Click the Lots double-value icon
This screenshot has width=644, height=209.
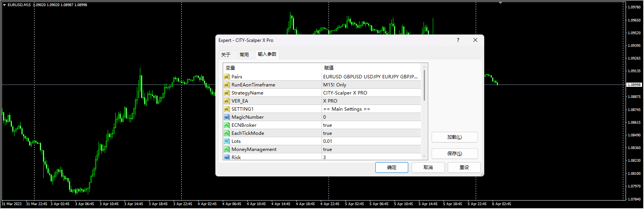tap(227, 141)
